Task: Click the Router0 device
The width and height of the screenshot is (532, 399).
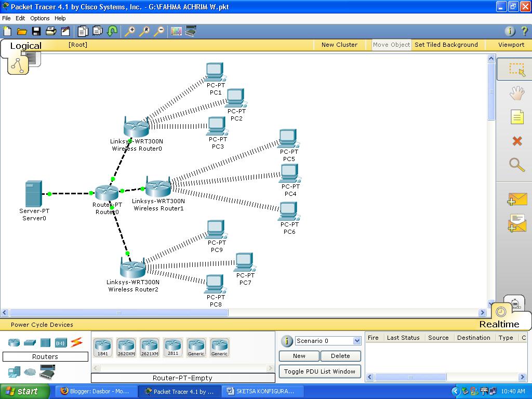Action: pos(107,193)
